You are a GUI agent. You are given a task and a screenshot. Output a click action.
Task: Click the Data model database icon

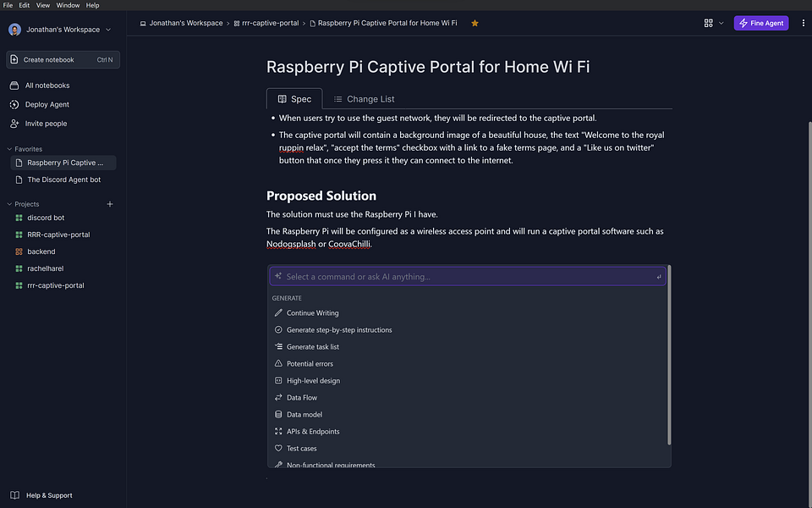click(x=278, y=415)
